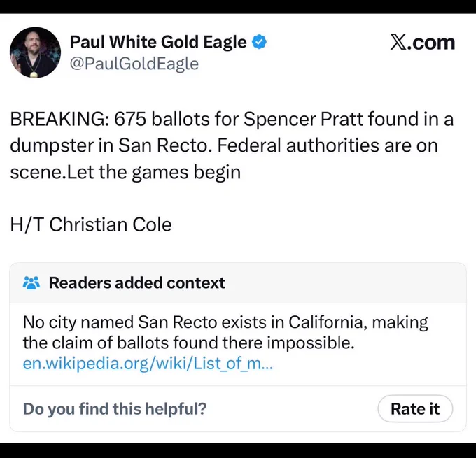This screenshot has width=476, height=458.
Task: Open the display name Paul White Gold Eagle
Action: click(x=158, y=42)
